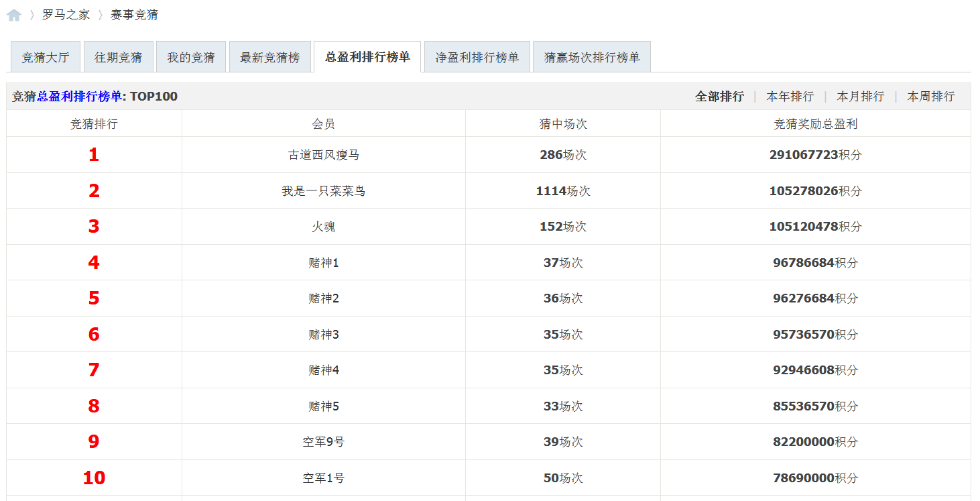Filter ranking by 本年排行
The width and height of the screenshot is (980, 501).
[790, 97]
